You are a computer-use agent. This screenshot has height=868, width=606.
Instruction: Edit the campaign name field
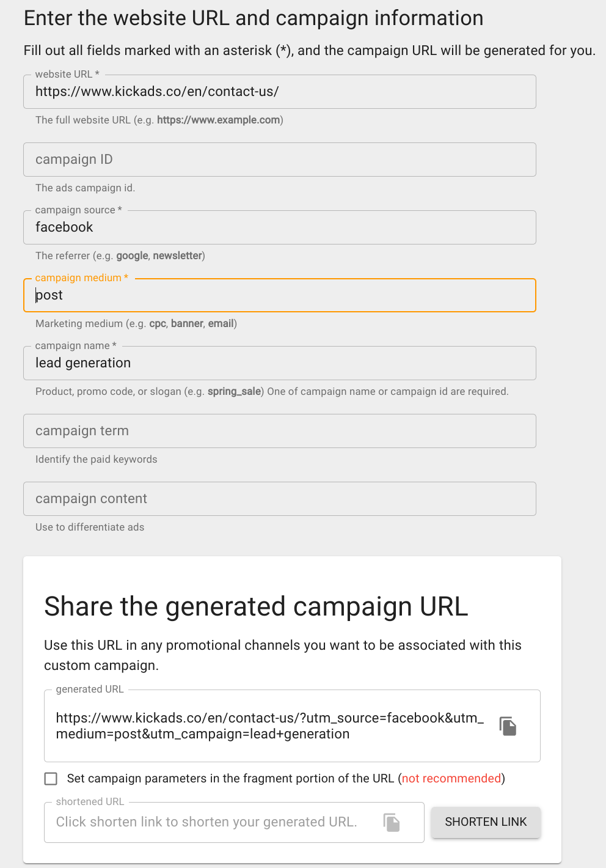point(280,363)
